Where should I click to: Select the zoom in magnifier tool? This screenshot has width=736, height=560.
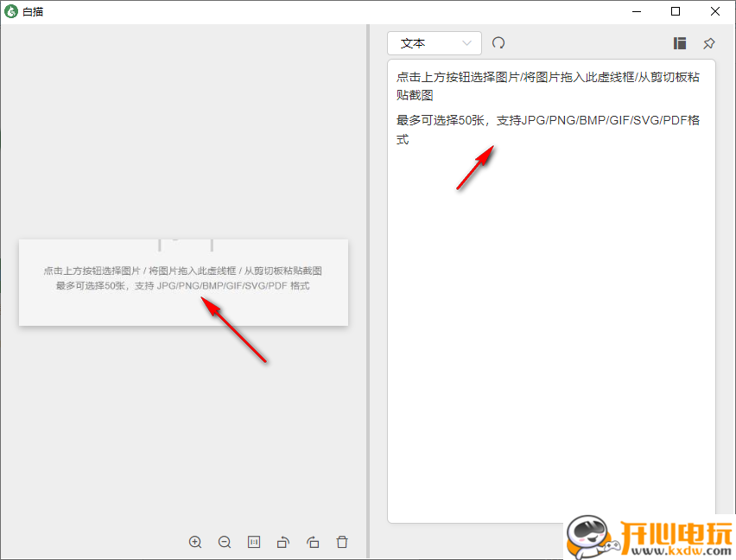195,542
